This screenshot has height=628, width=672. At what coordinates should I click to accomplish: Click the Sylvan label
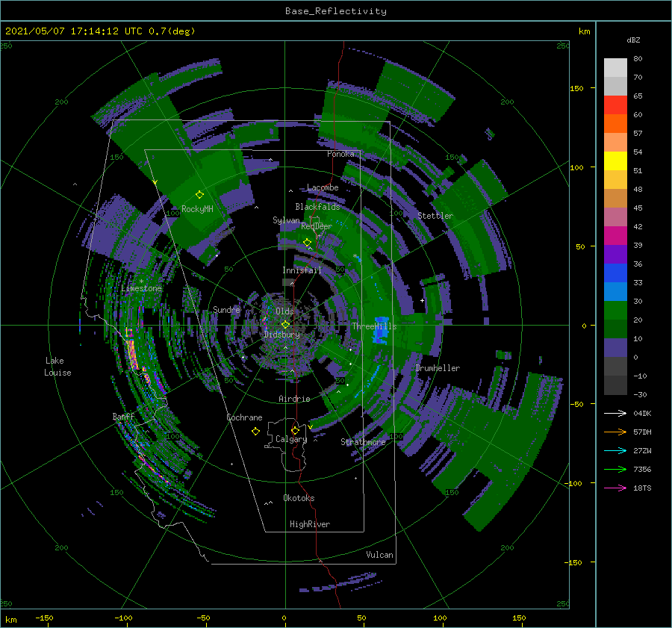click(x=286, y=220)
